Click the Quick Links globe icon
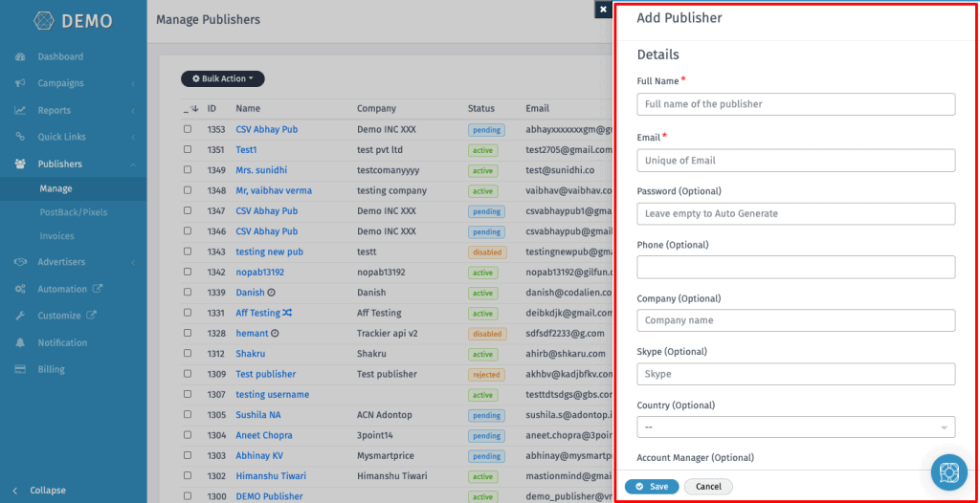Viewport: 980px width, 503px height. tap(20, 137)
